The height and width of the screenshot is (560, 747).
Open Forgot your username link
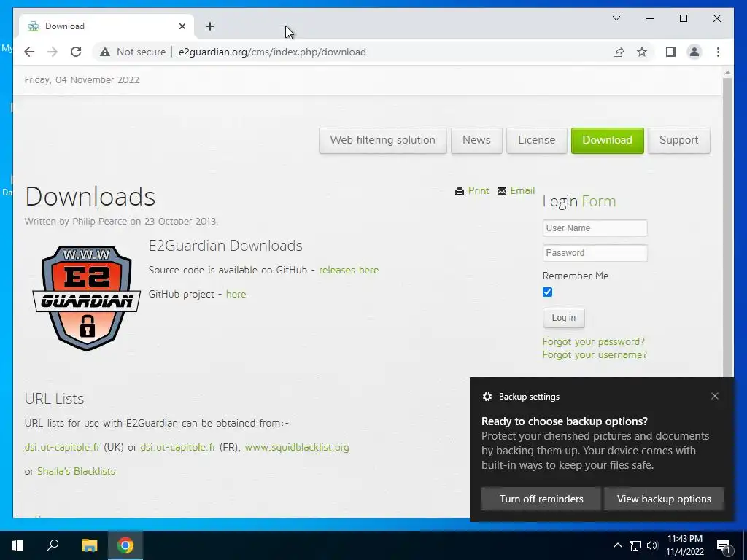(595, 355)
